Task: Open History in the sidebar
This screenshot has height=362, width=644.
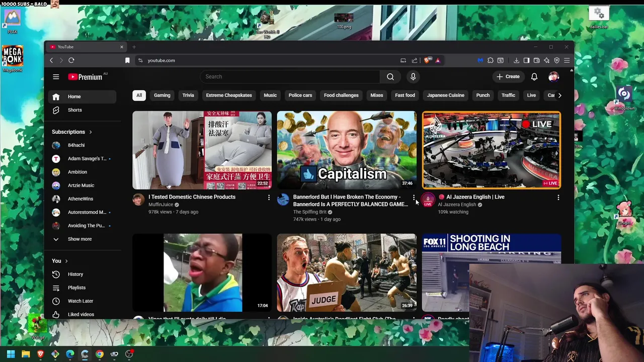Action: [x=82, y=274]
